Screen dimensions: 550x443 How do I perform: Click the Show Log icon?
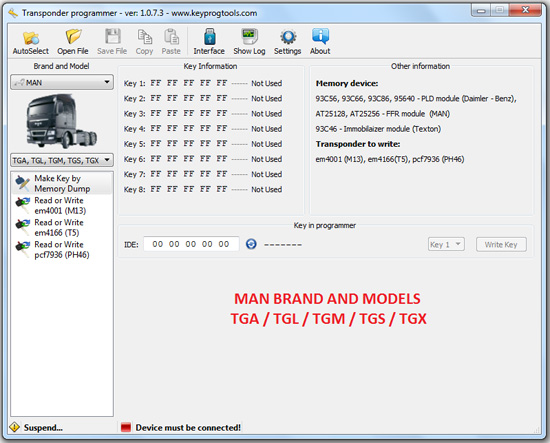pyautogui.click(x=249, y=42)
